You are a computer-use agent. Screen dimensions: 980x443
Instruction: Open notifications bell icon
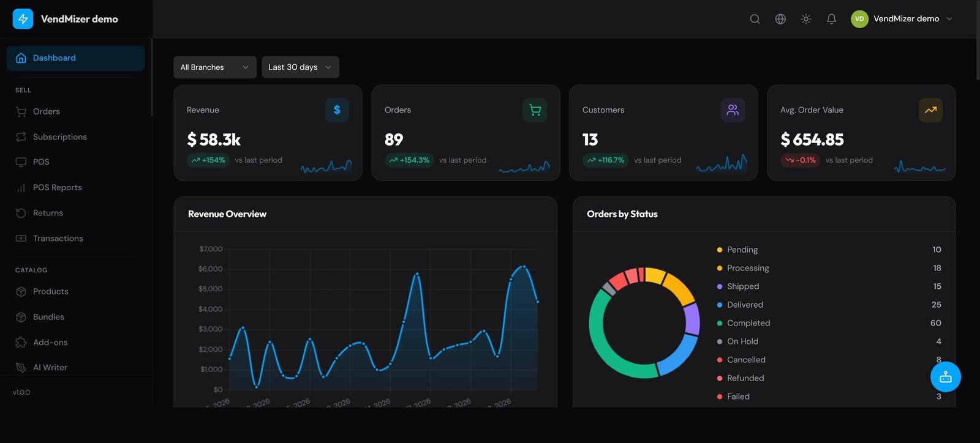tap(831, 19)
